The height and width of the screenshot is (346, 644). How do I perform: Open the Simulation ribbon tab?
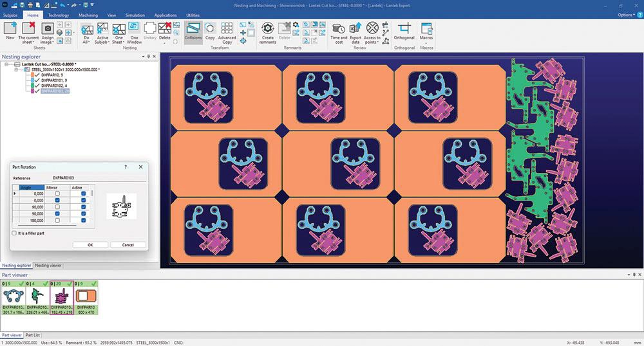coord(135,15)
